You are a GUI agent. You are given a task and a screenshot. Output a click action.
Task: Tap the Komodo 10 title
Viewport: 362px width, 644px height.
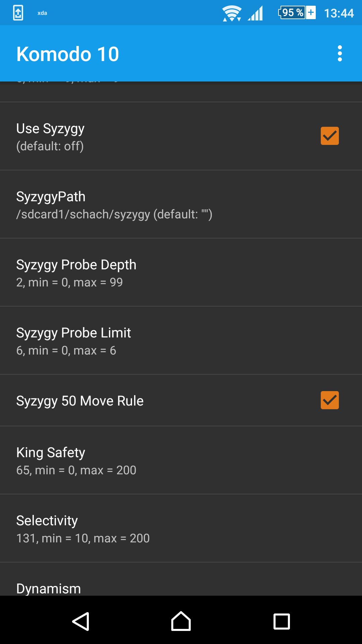(x=68, y=54)
